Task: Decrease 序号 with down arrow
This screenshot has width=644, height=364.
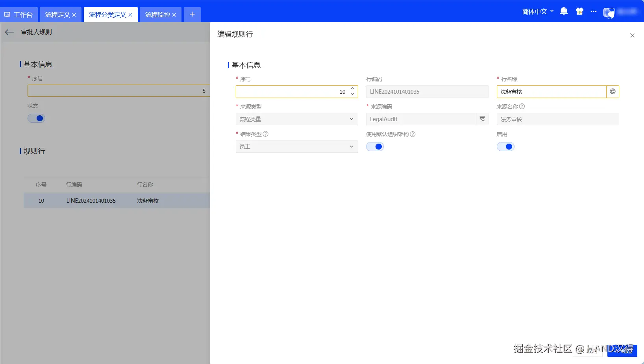Action: [x=353, y=94]
